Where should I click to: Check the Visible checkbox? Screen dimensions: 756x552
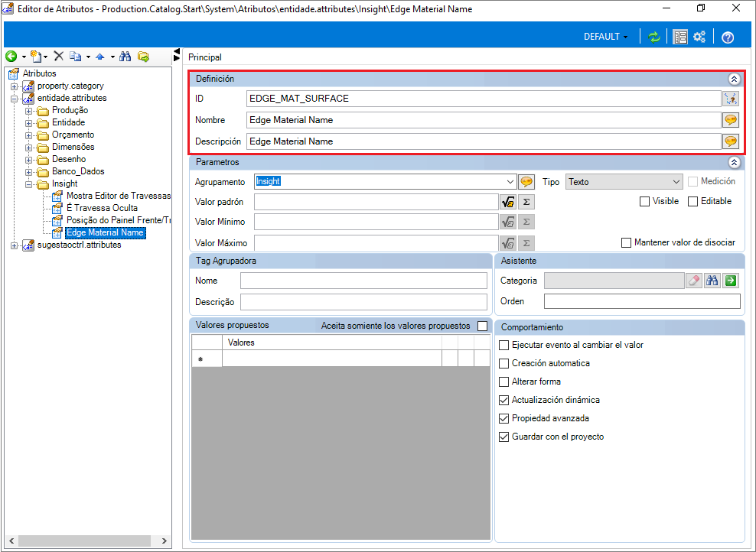point(644,201)
